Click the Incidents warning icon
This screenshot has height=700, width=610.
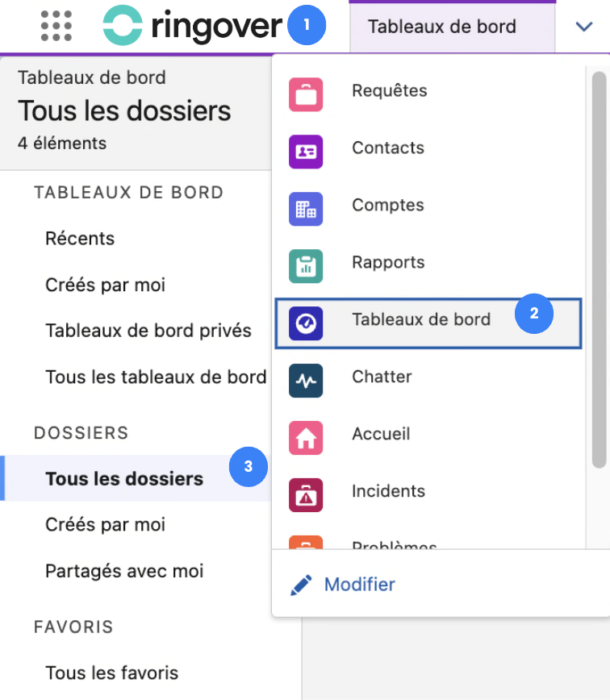coord(306,495)
